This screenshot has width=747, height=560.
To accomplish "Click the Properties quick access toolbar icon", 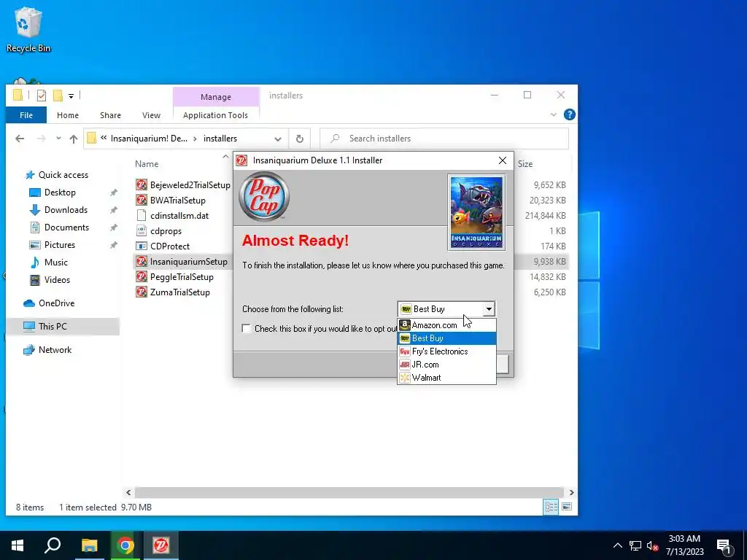I will pos(42,96).
